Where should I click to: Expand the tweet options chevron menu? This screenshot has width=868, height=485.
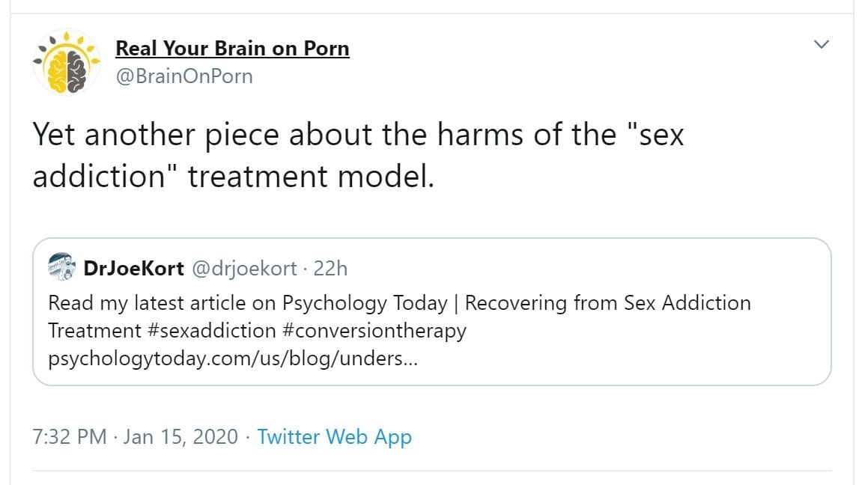pos(822,45)
